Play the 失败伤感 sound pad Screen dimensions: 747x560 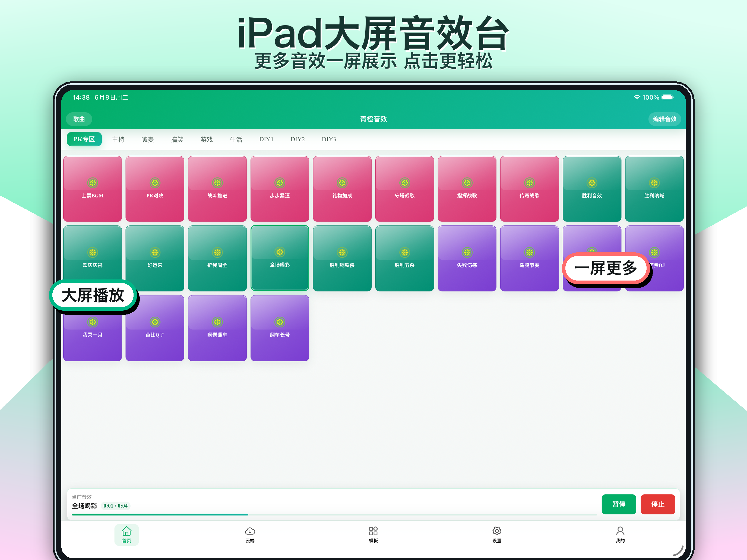(x=467, y=258)
